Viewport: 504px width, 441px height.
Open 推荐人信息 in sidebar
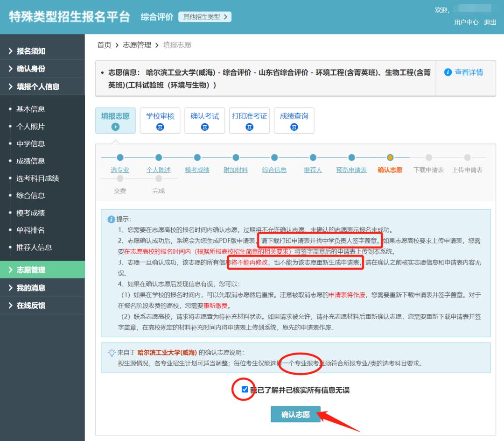tap(34, 247)
